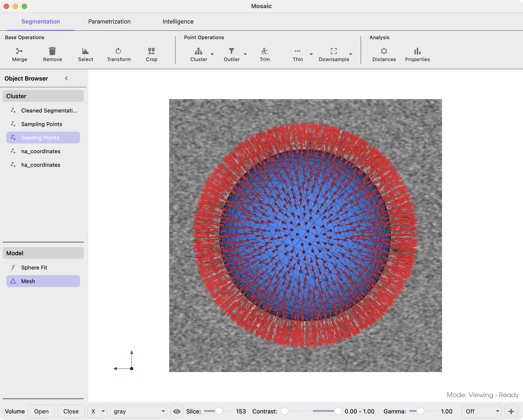Click the Remove trash icon

click(52, 51)
